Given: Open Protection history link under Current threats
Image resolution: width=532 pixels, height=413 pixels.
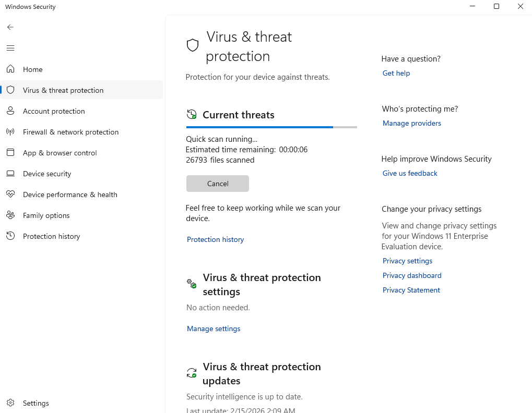Looking at the screenshot, I should (x=215, y=239).
